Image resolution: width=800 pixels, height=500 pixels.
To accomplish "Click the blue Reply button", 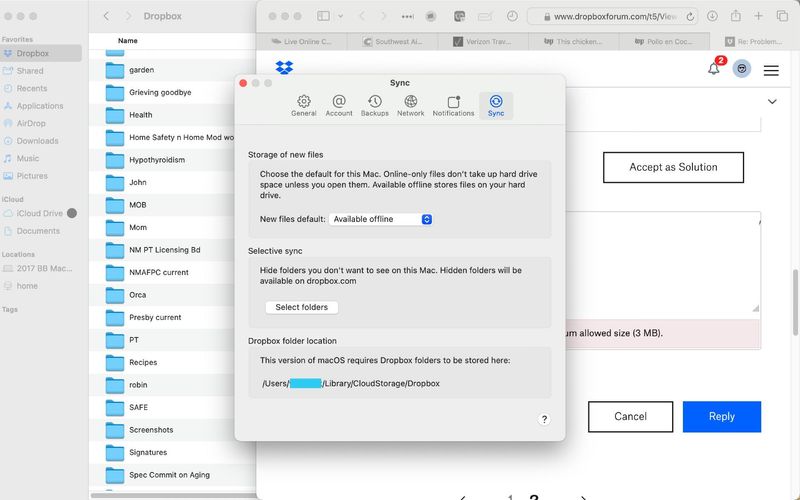I will click(721, 416).
